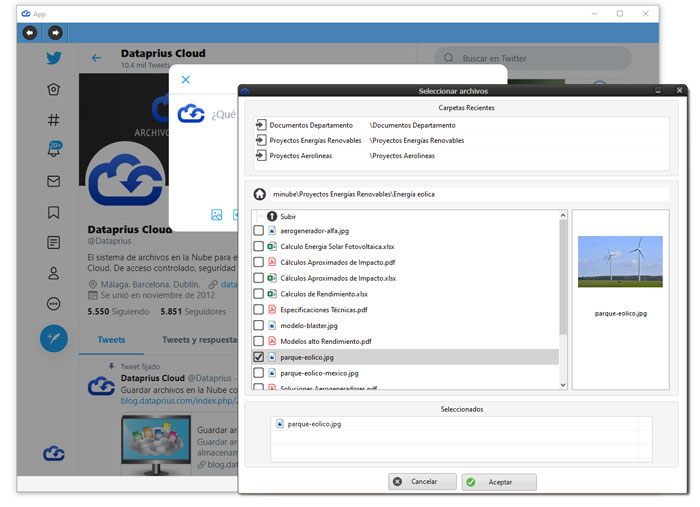
Task: Open recent folder Proyectos Aerolíneas icon
Action: tap(261, 155)
